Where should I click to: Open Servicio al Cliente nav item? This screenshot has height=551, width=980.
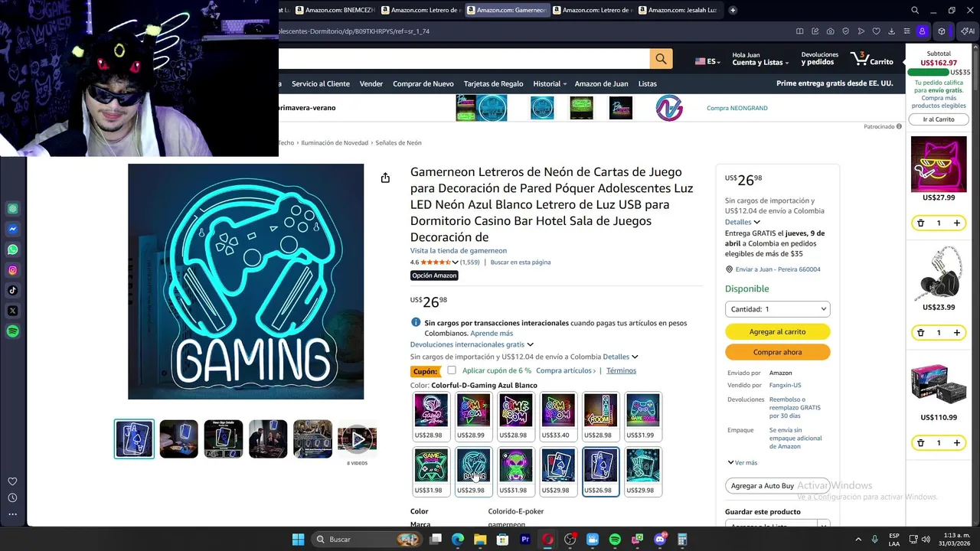[x=321, y=83]
